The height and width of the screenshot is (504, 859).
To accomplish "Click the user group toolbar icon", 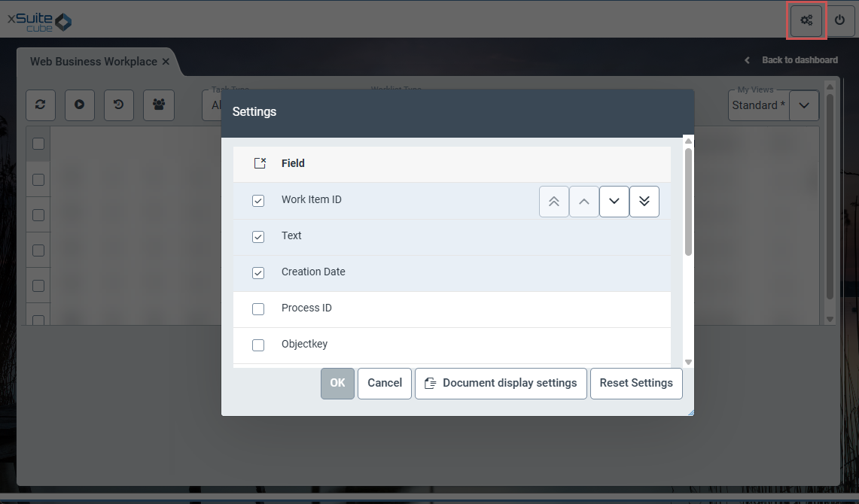I will (159, 105).
